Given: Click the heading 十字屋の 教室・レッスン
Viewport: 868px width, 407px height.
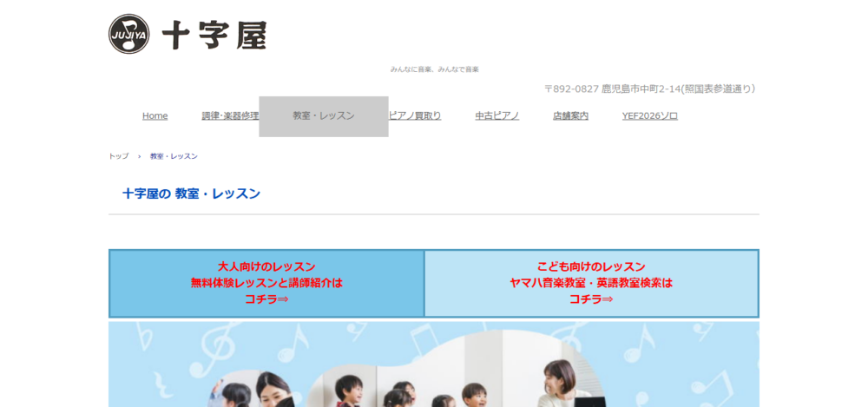Looking at the screenshot, I should tap(191, 194).
